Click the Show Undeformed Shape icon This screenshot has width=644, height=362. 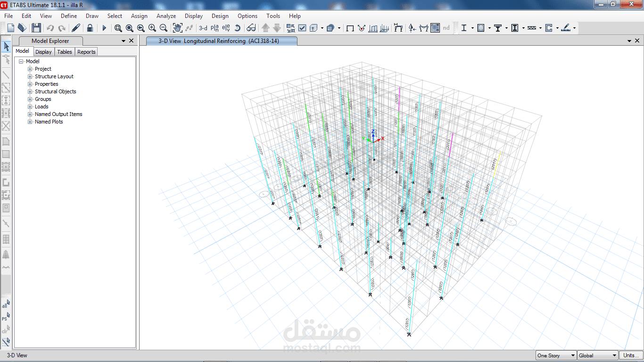coord(350,28)
